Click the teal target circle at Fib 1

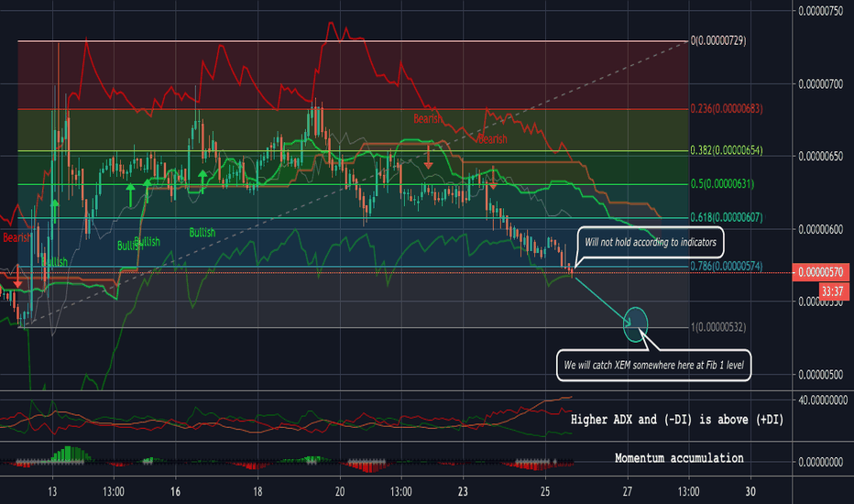click(x=635, y=324)
